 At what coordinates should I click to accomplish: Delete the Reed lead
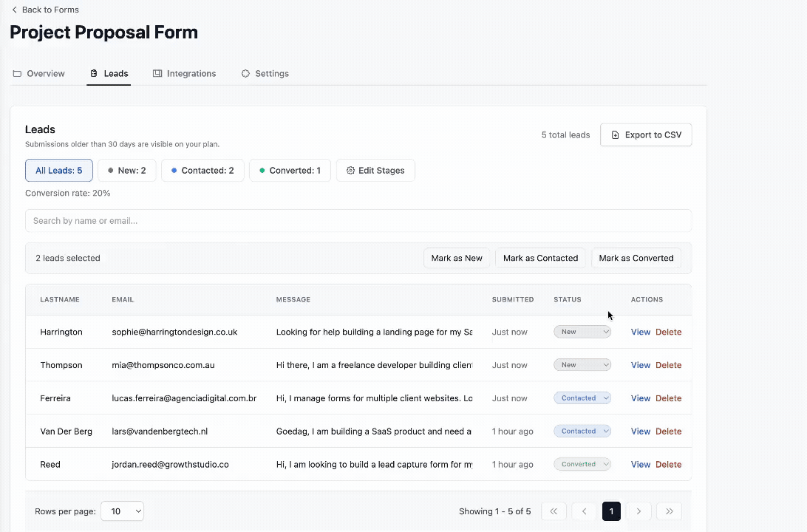(669, 464)
